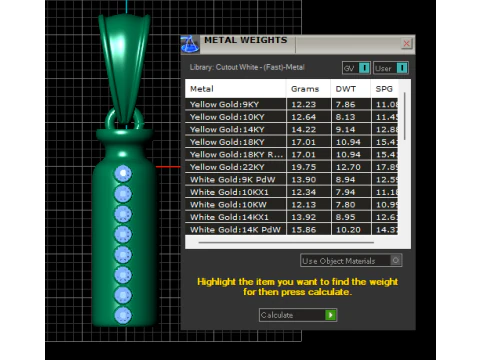Screen dimensions: 480x360
Task: Select the bottom gem on the pendant
Action: click(123, 315)
